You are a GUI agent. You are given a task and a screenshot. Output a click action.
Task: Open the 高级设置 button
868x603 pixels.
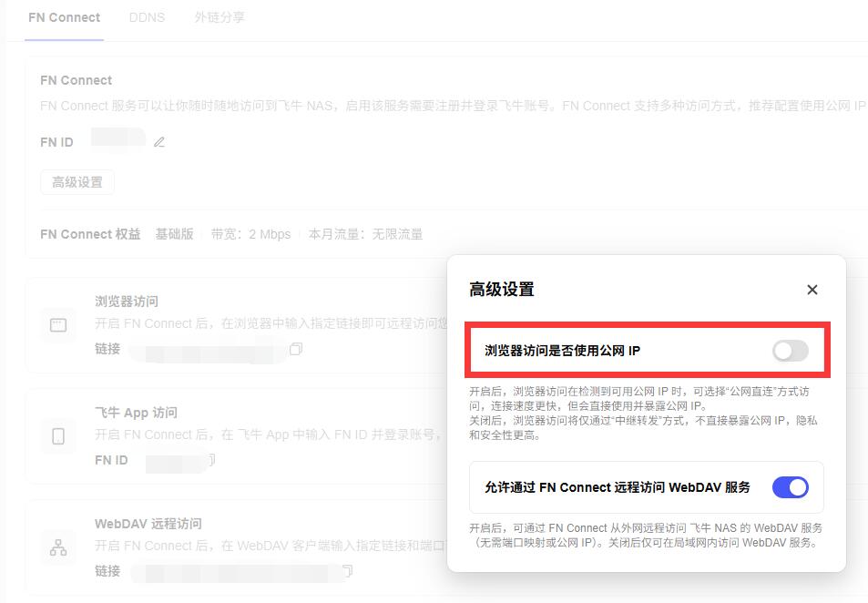(77, 182)
